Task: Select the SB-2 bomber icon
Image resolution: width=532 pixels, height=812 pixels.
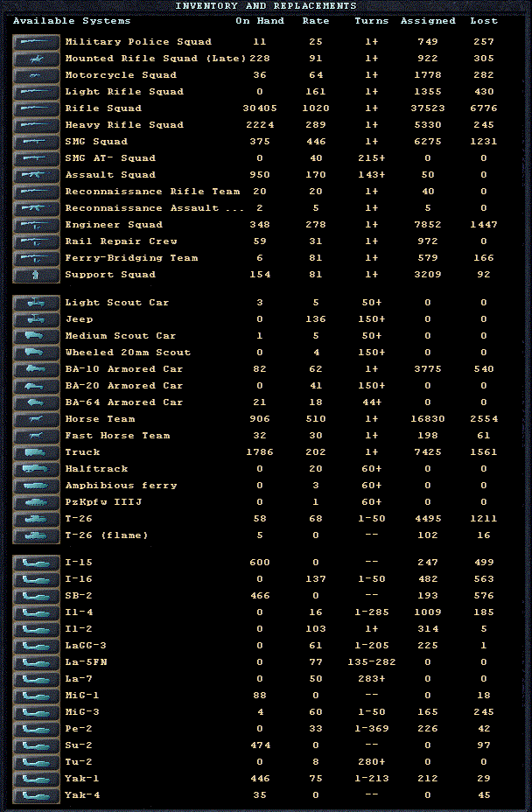Action: tap(36, 596)
